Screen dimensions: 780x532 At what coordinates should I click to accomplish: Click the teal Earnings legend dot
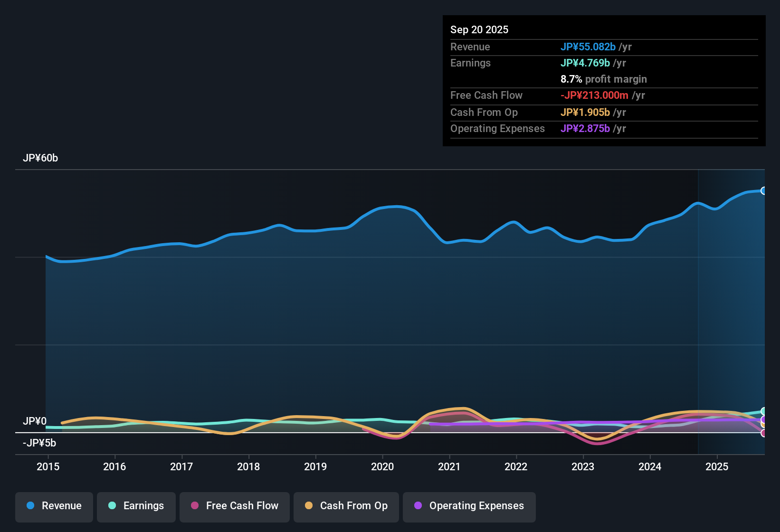(112, 506)
